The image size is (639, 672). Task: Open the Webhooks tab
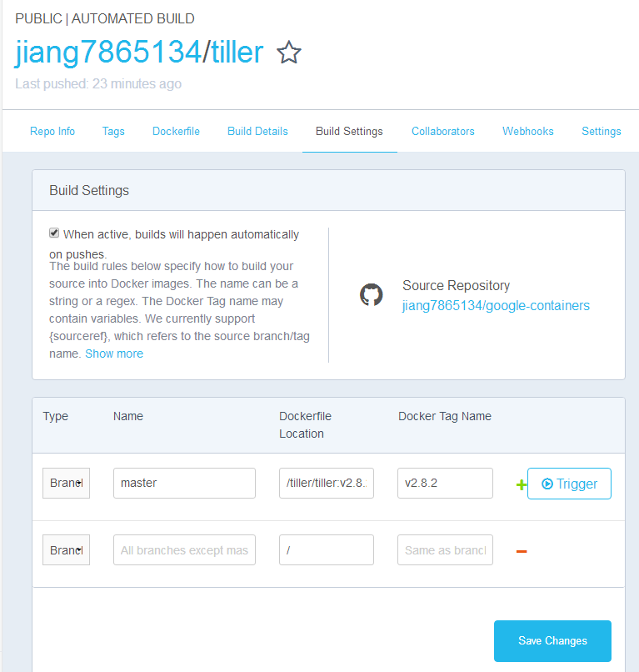click(x=527, y=131)
